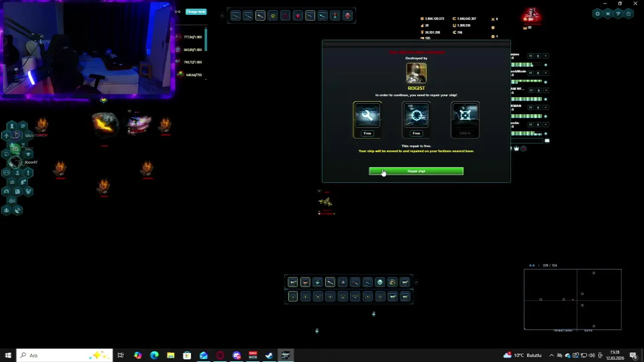
Task: Select the first laser slot in bottom hotbar
Action: (x=293, y=282)
